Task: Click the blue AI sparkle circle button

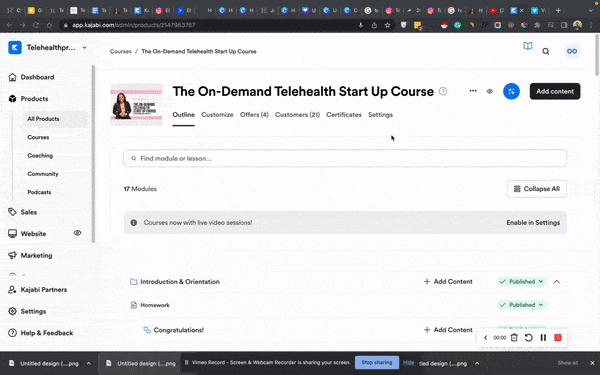Action: [511, 91]
